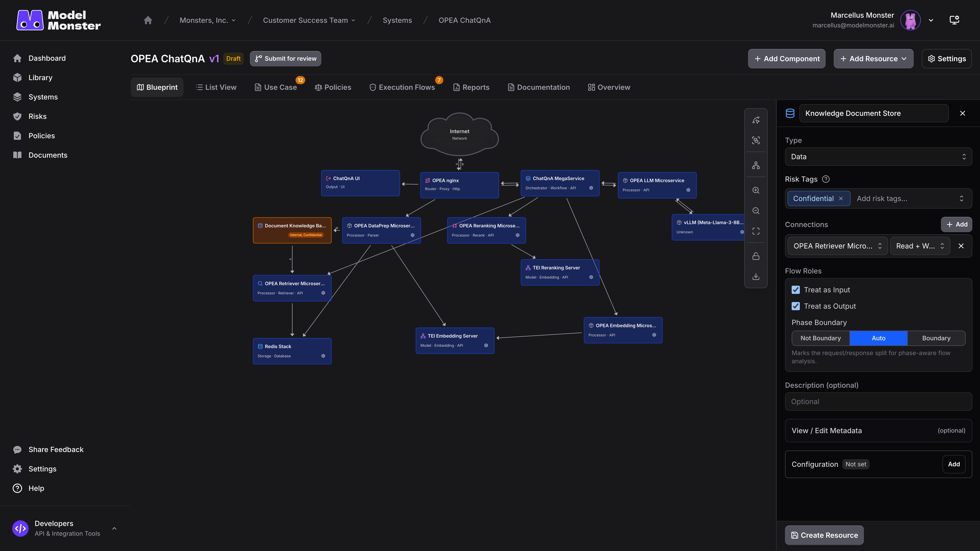Click the Create Resource button
The width and height of the screenshot is (980, 551).
(x=824, y=535)
